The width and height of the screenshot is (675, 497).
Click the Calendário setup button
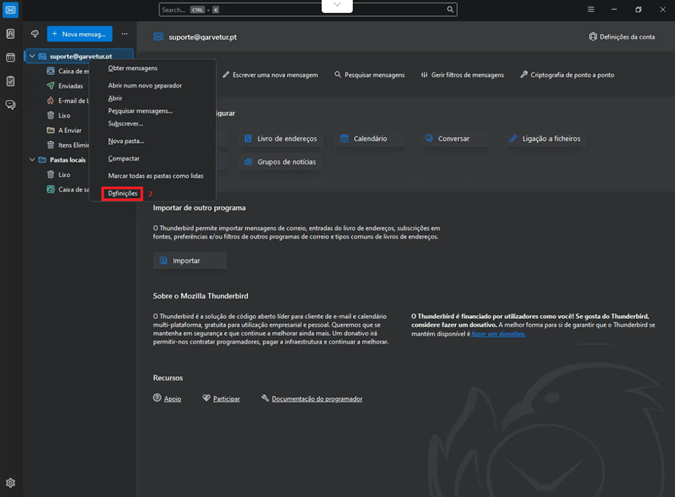tap(370, 139)
